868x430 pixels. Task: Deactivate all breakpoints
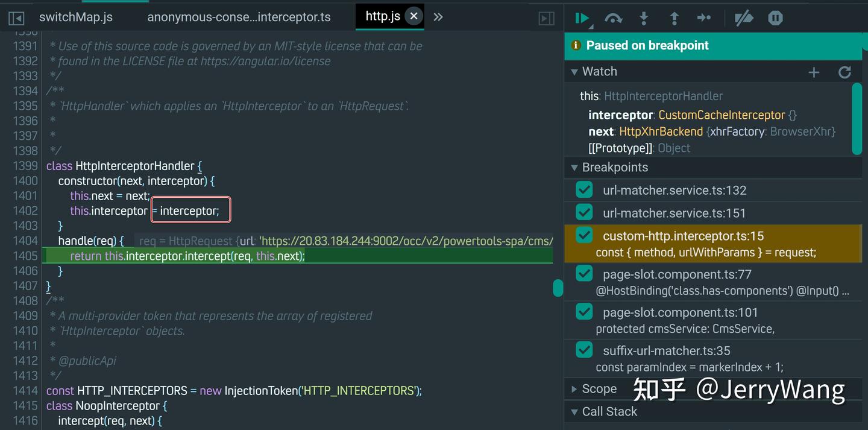744,18
